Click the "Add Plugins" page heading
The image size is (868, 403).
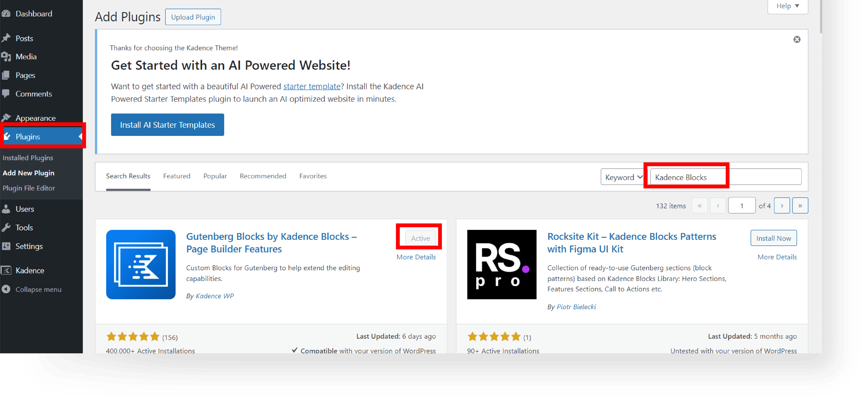point(128,17)
